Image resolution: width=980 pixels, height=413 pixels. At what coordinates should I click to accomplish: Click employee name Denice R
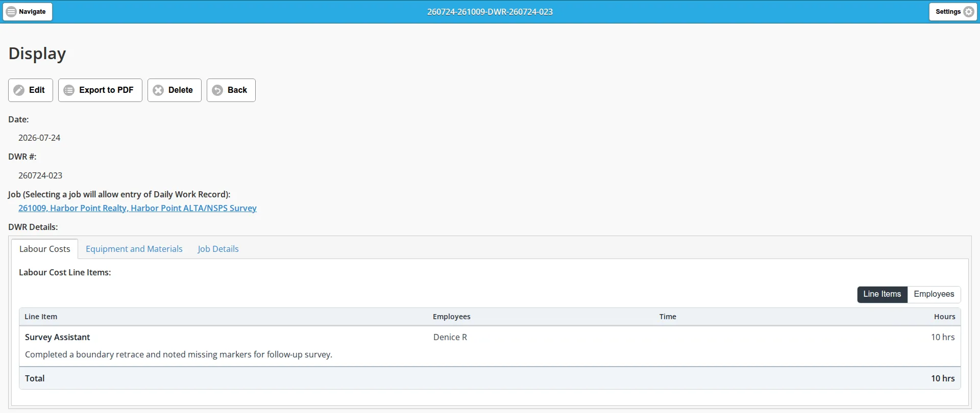(x=450, y=337)
